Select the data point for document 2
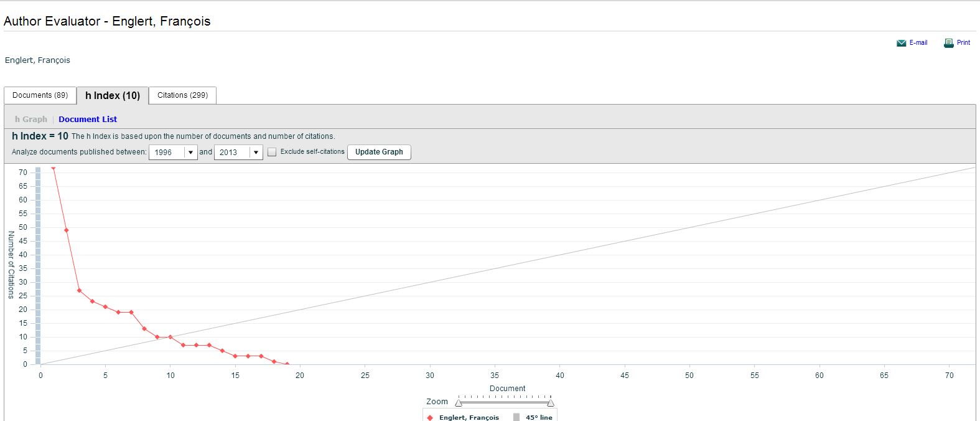The image size is (980, 421). 67,230
